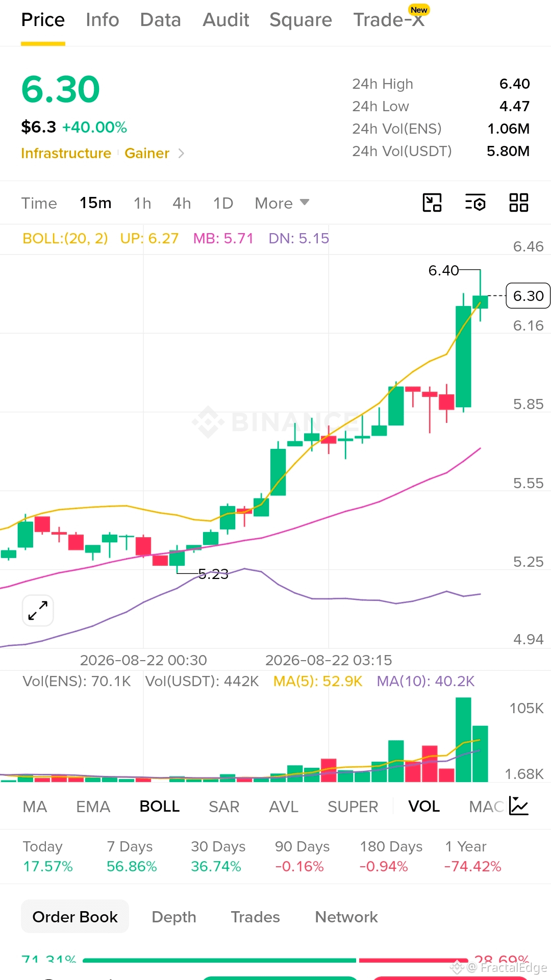Enable the MAC sub-indicator
Image resolution: width=551 pixels, height=980 pixels.
click(486, 807)
